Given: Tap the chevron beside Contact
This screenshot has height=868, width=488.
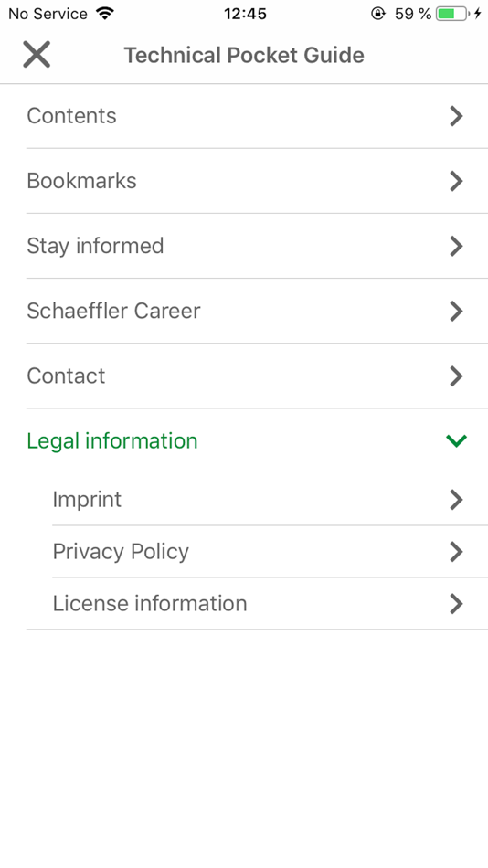Looking at the screenshot, I should coord(456,376).
